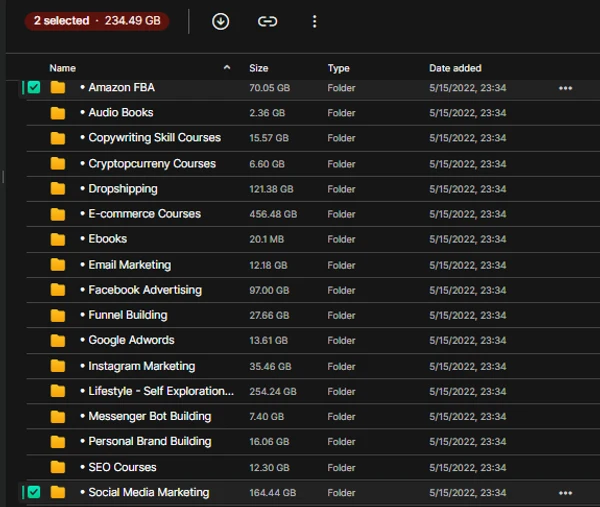Image resolution: width=600 pixels, height=507 pixels.
Task: Open the Lifestyle - Self Exploration... folder name
Action: click(161, 391)
